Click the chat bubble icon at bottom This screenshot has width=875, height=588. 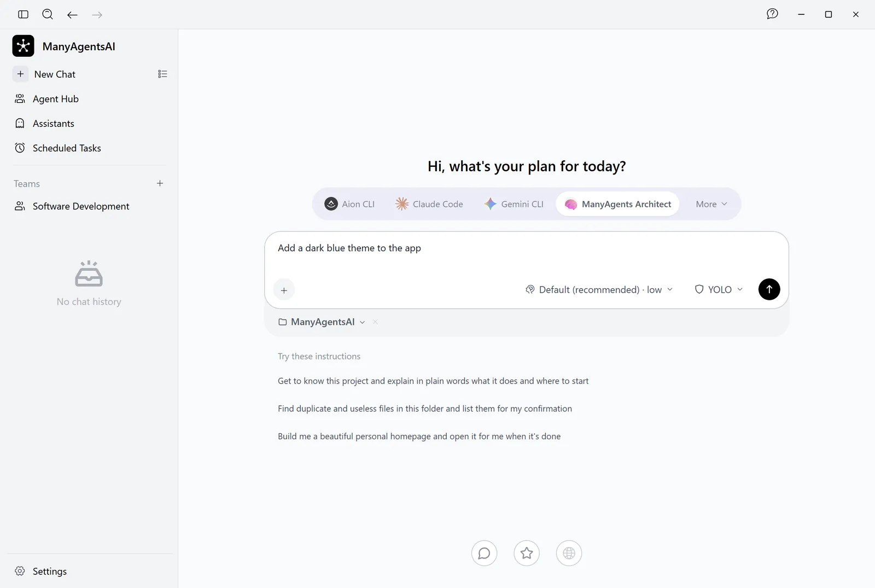(484, 553)
